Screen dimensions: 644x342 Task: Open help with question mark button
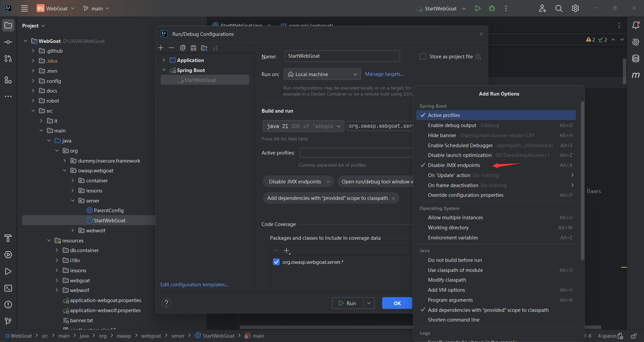(166, 303)
